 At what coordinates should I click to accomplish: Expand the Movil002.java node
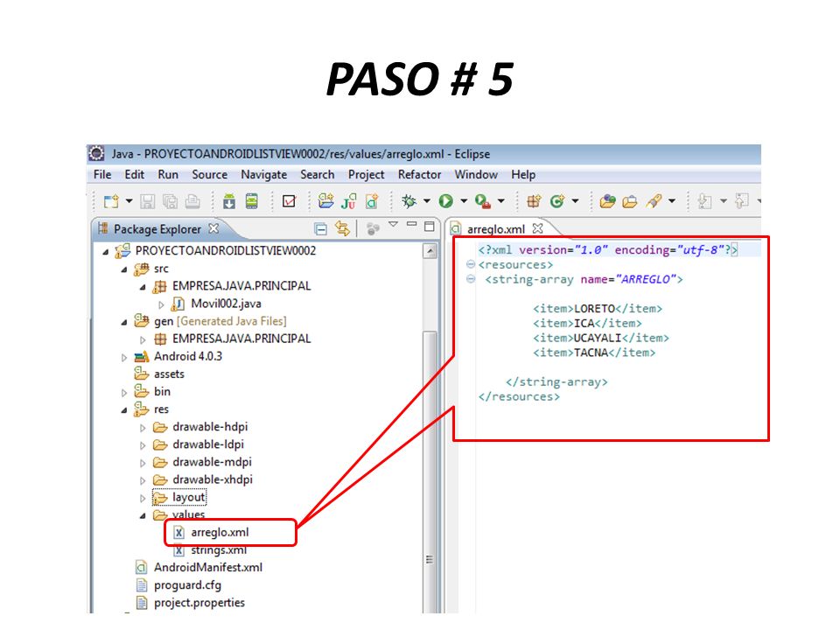161,304
